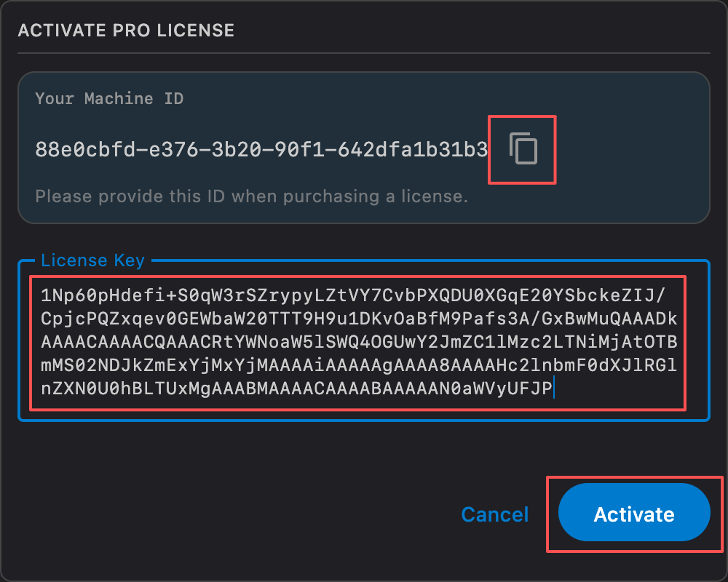This screenshot has height=582, width=728.
Task: Tap the copy button in Machine ID panel
Action: (521, 149)
